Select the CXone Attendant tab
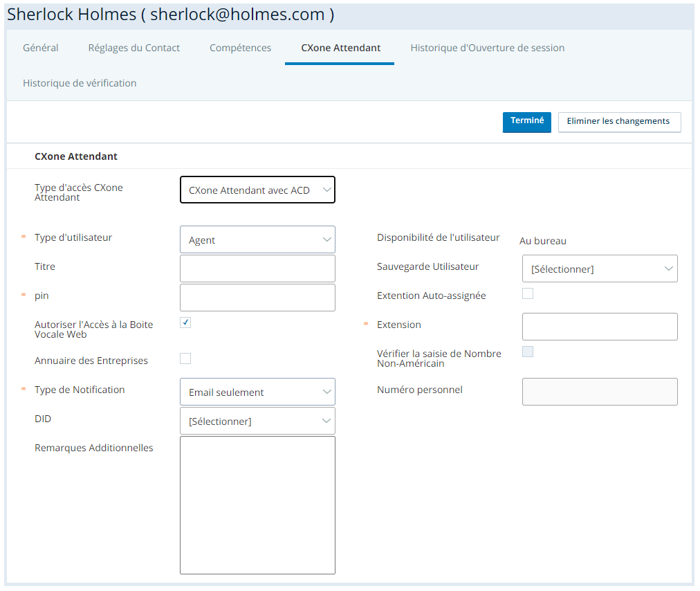 coord(340,48)
